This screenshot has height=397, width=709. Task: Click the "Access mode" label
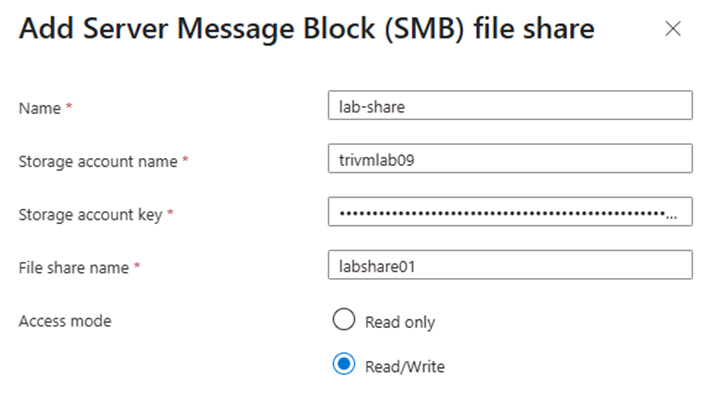[65, 321]
